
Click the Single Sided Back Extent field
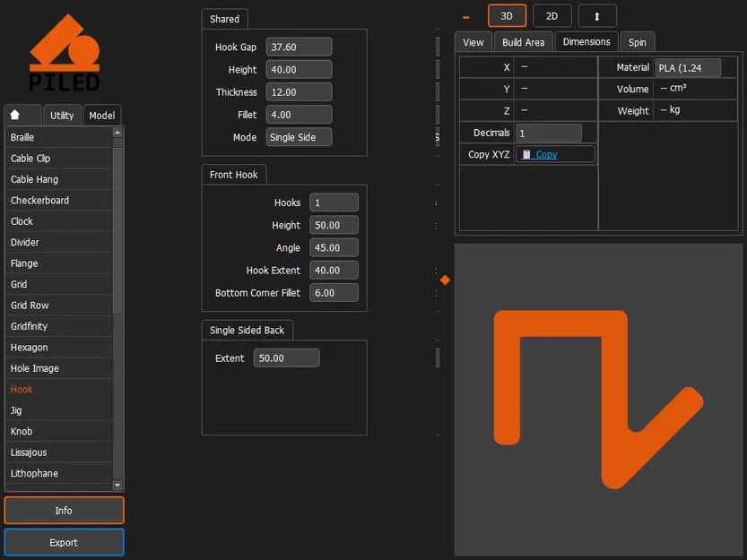tap(286, 358)
